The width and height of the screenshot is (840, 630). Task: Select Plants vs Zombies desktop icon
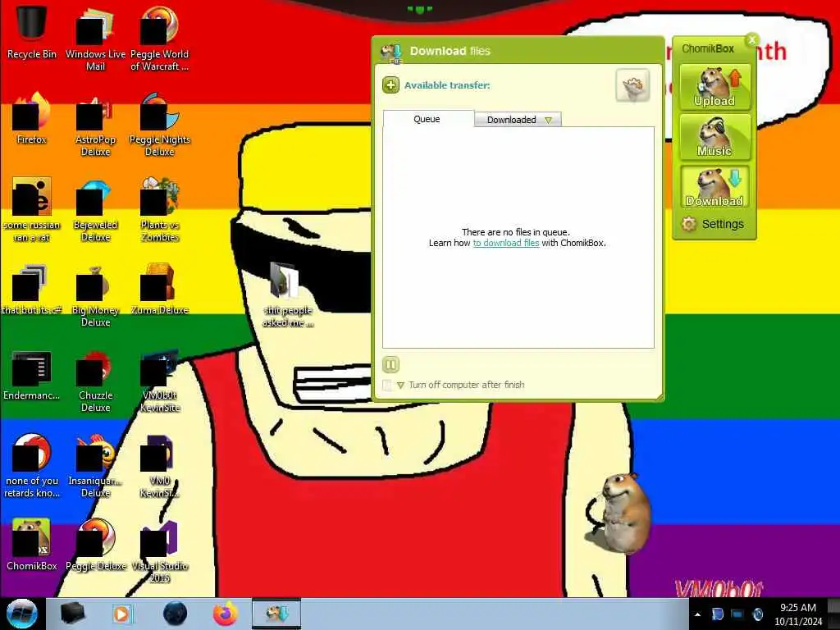[160, 209]
